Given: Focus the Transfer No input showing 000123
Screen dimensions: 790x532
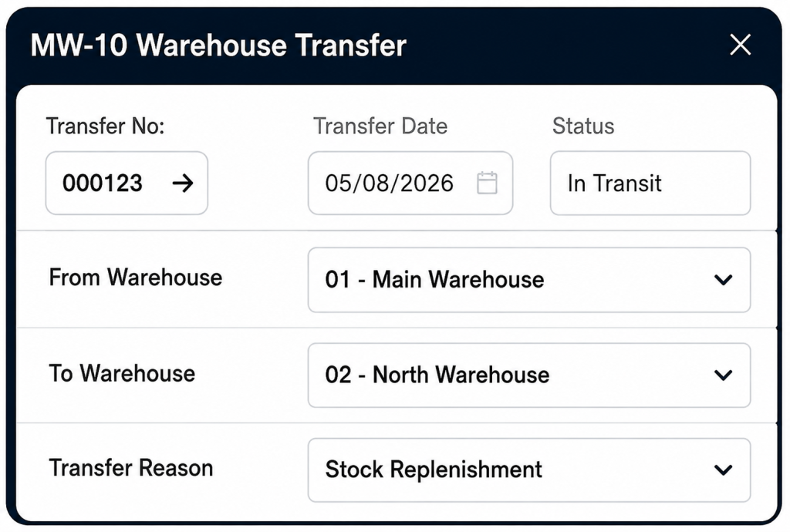Looking at the screenshot, I should 127,184.
